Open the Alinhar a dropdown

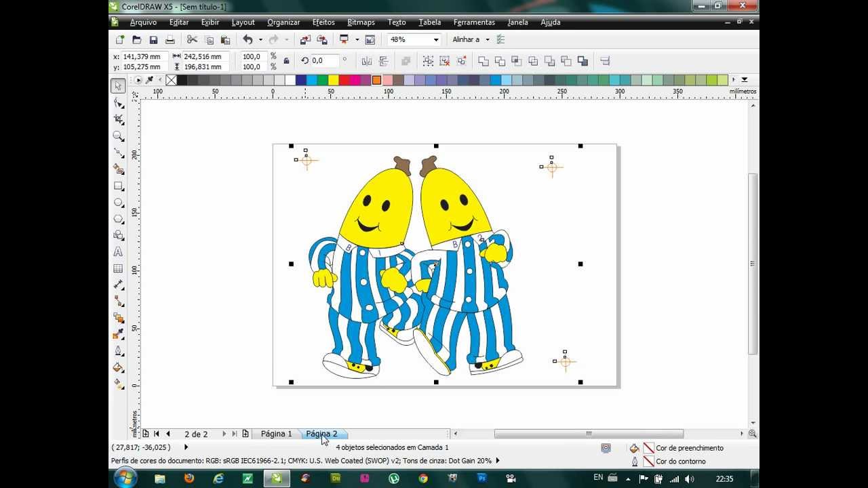click(x=487, y=39)
